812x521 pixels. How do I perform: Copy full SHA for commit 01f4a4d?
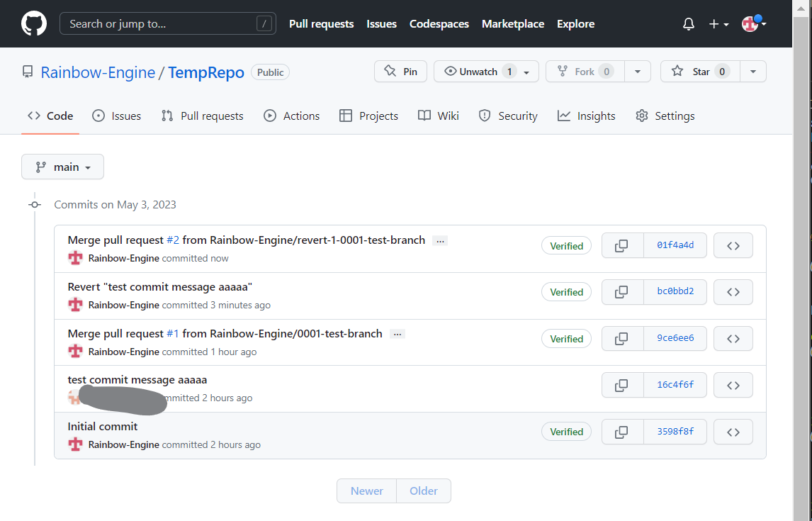tap(622, 245)
